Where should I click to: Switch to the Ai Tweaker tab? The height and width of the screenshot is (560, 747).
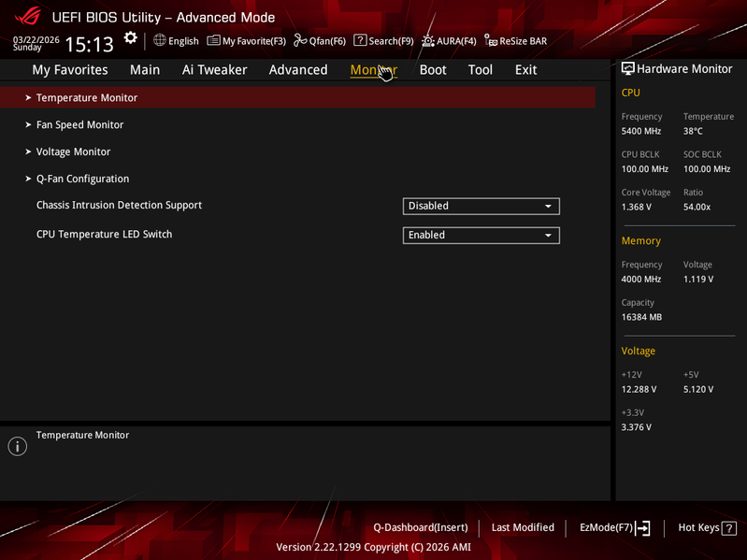[x=214, y=70]
